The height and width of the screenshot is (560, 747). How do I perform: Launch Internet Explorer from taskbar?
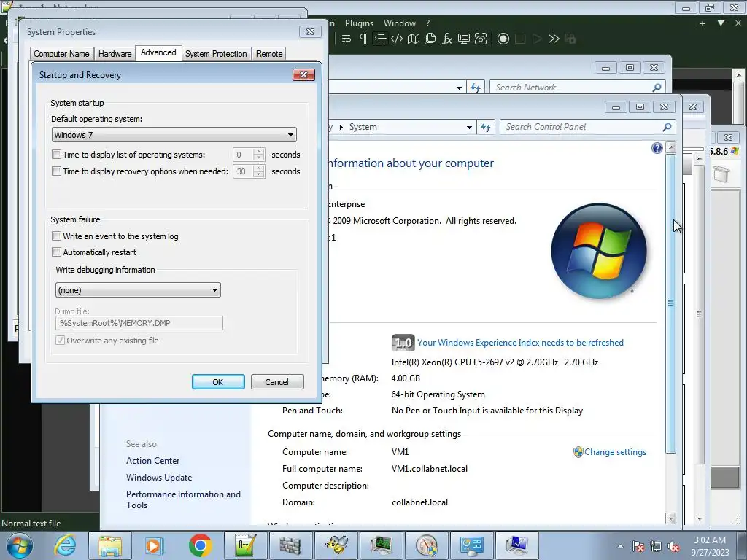65,545
